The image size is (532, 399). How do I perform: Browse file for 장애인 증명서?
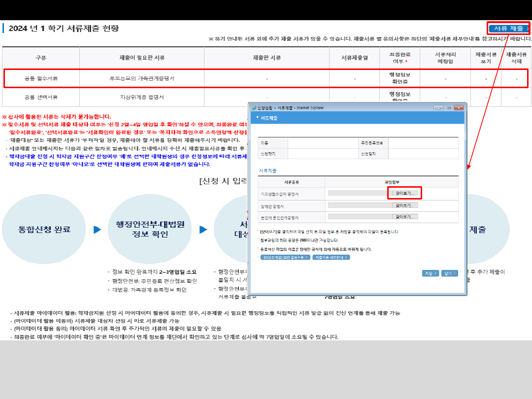click(x=404, y=205)
